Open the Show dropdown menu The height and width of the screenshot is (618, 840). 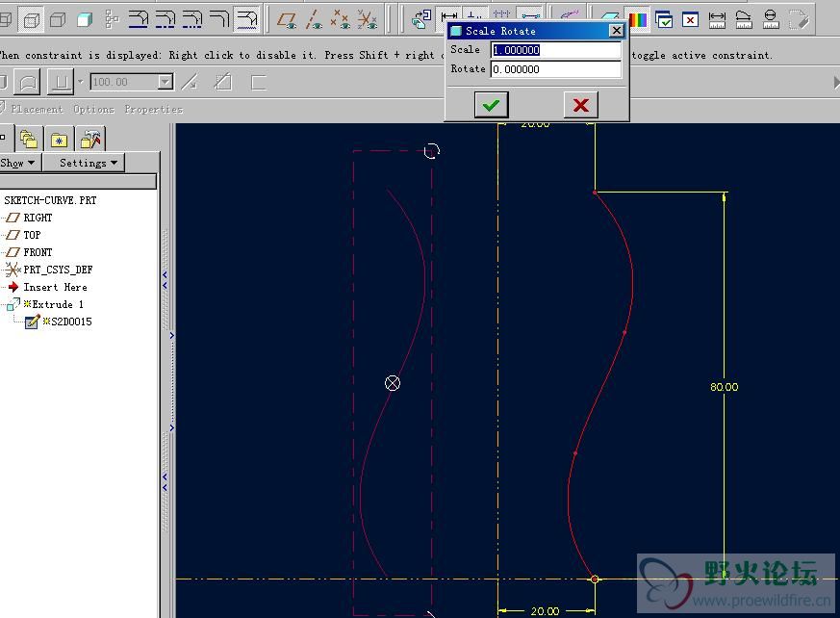click(18, 163)
